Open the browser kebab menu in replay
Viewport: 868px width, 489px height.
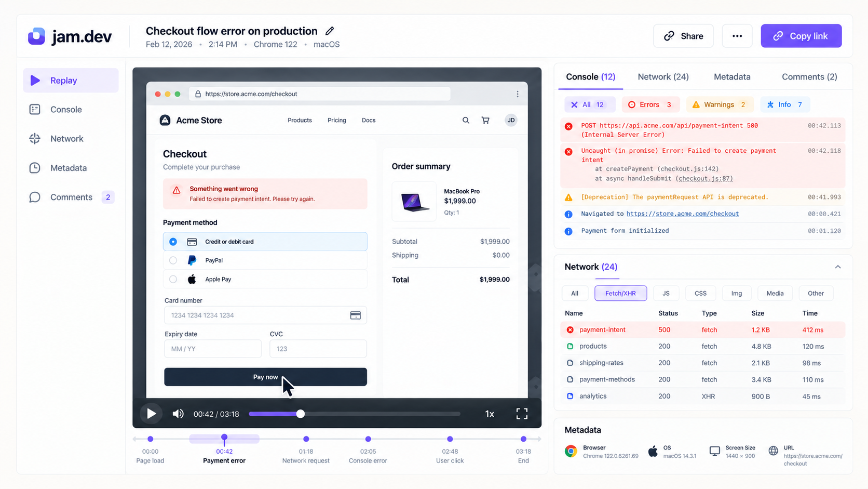(517, 94)
